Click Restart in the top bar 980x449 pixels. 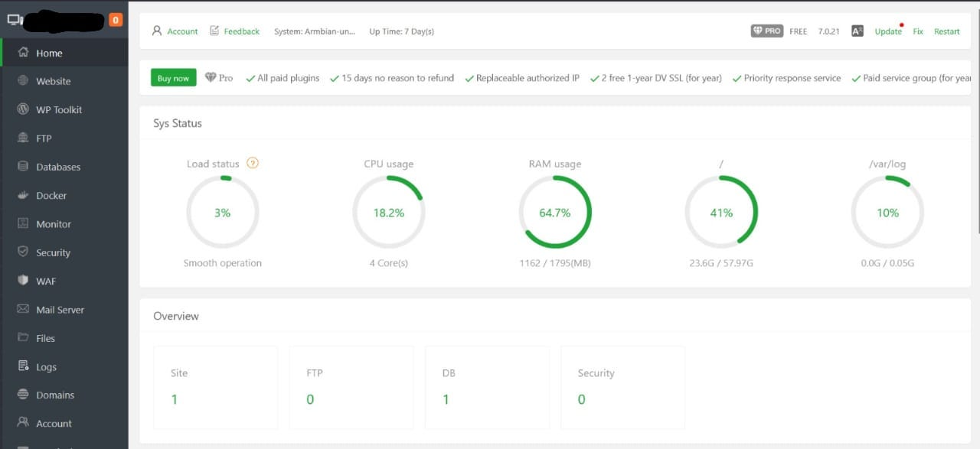[x=947, y=31]
